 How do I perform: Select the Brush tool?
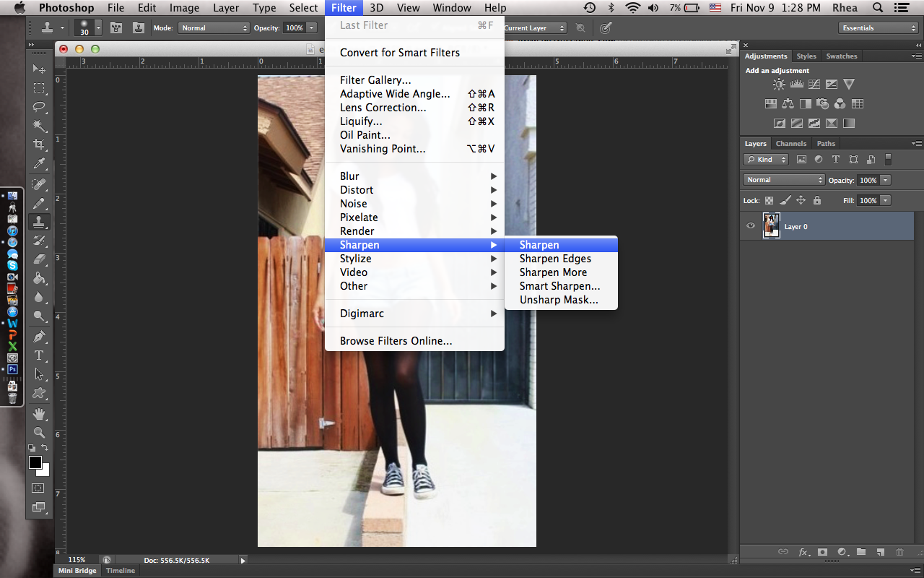pos(39,203)
